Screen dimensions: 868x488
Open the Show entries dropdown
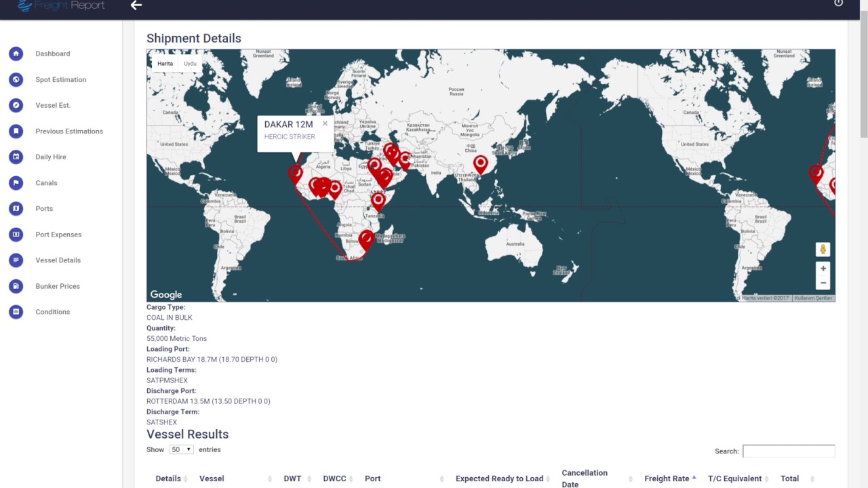coord(181,449)
